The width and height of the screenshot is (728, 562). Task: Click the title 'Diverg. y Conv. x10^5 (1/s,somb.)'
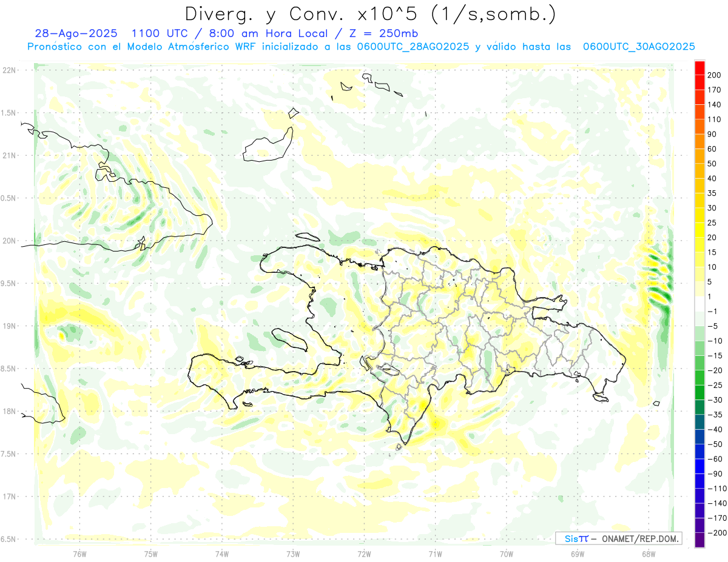click(x=370, y=14)
